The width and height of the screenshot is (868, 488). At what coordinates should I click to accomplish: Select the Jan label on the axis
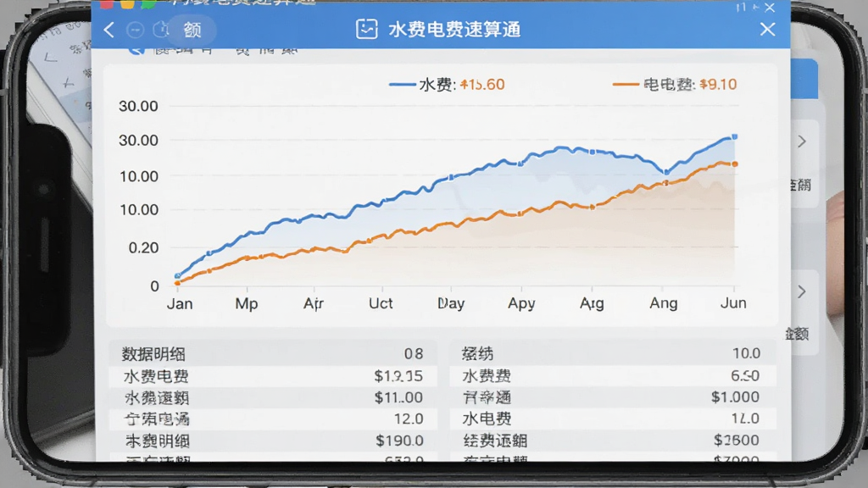[180, 304]
